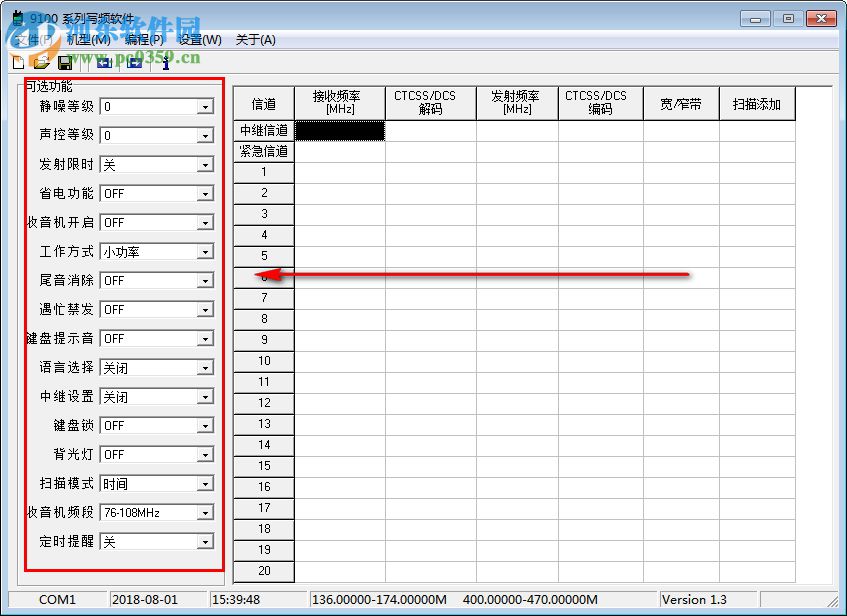This screenshot has width=847, height=616.
Task: Expand the 遇忙禁发 dropdown
Action: (x=205, y=310)
